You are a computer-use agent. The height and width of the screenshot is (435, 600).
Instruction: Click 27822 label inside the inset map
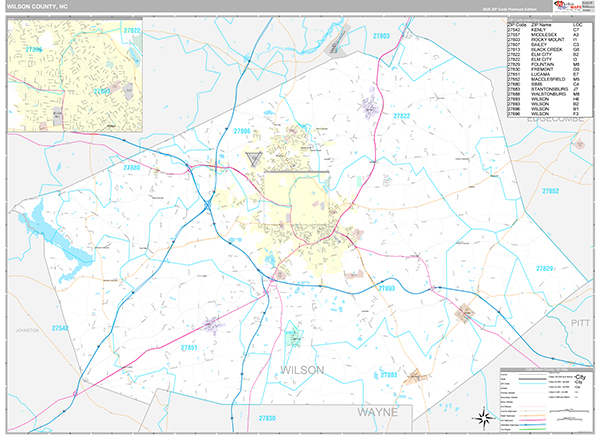pyautogui.click(x=132, y=30)
